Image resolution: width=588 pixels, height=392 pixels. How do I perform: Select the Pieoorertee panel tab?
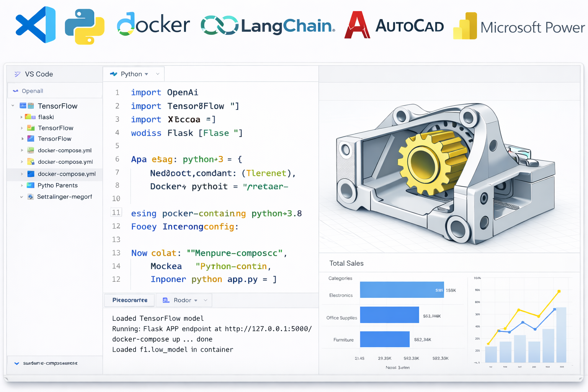130,300
